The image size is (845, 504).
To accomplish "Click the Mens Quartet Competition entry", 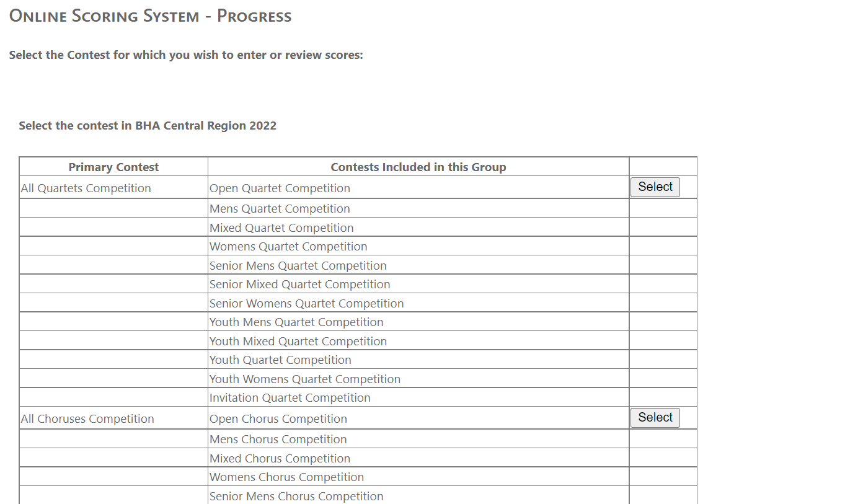I will pos(280,209).
